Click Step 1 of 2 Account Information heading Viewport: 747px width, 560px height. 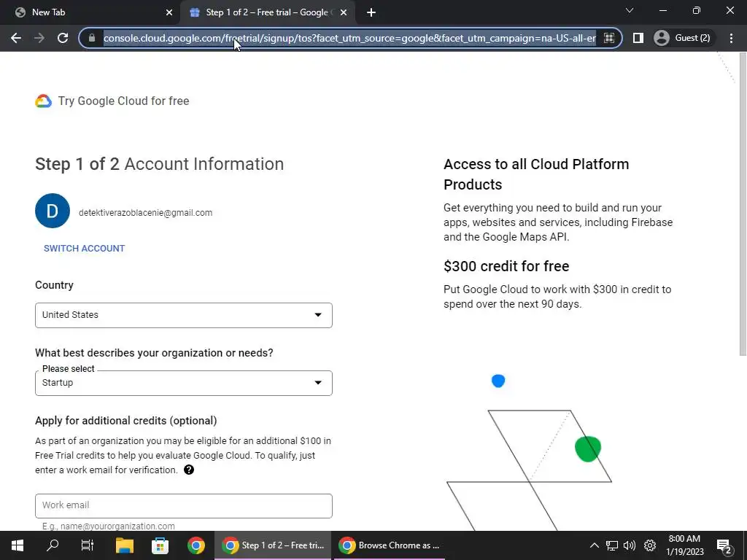[x=159, y=164]
